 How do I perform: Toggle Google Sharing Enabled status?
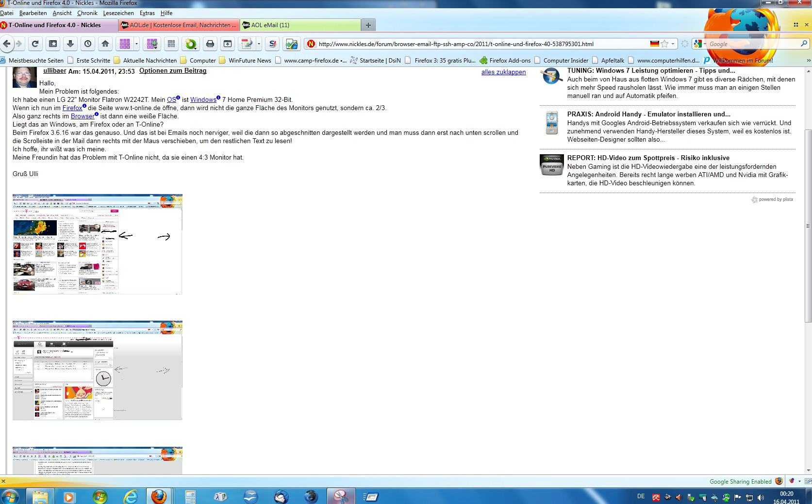[x=740, y=481]
